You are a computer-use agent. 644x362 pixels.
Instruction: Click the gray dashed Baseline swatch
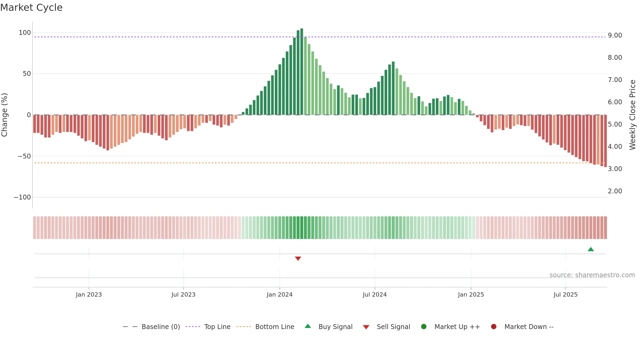click(x=130, y=327)
